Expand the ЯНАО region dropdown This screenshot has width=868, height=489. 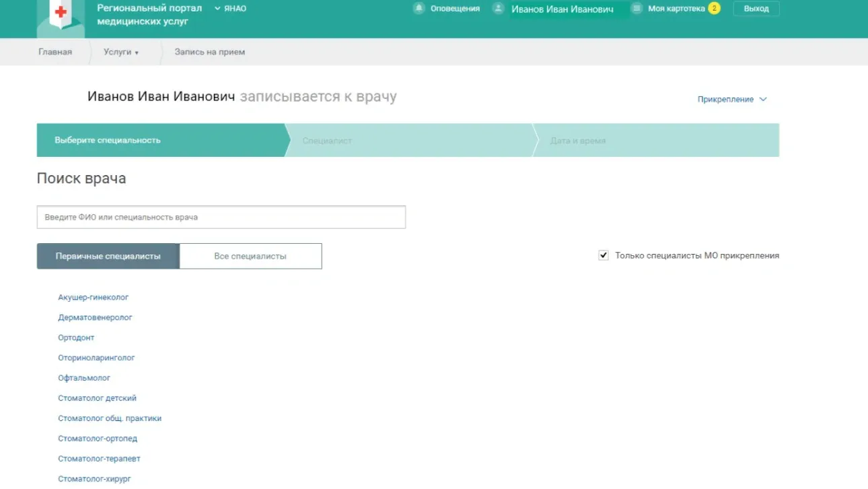coord(230,8)
